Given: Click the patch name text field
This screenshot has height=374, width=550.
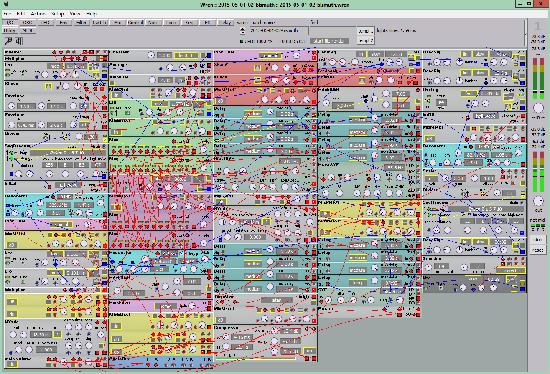Looking at the screenshot, I should coord(279,31).
